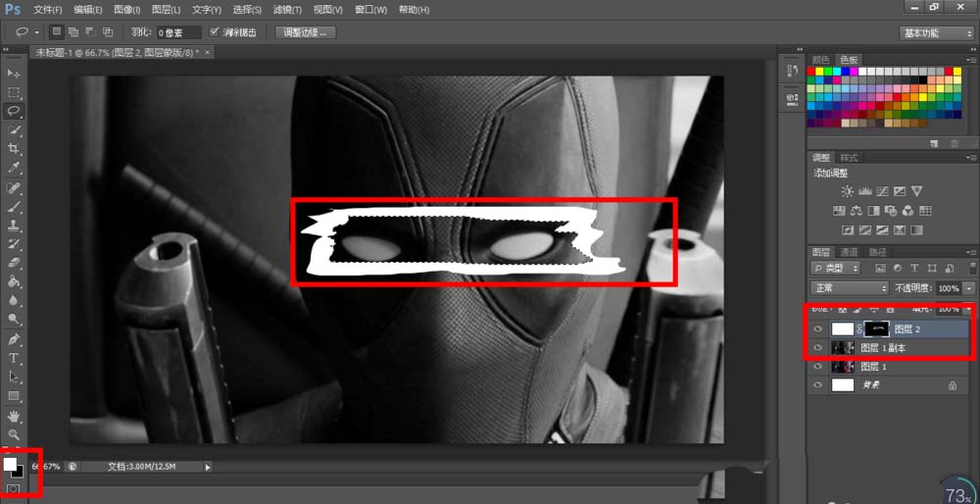
Task: Select the Brush tool
Action: [14, 206]
